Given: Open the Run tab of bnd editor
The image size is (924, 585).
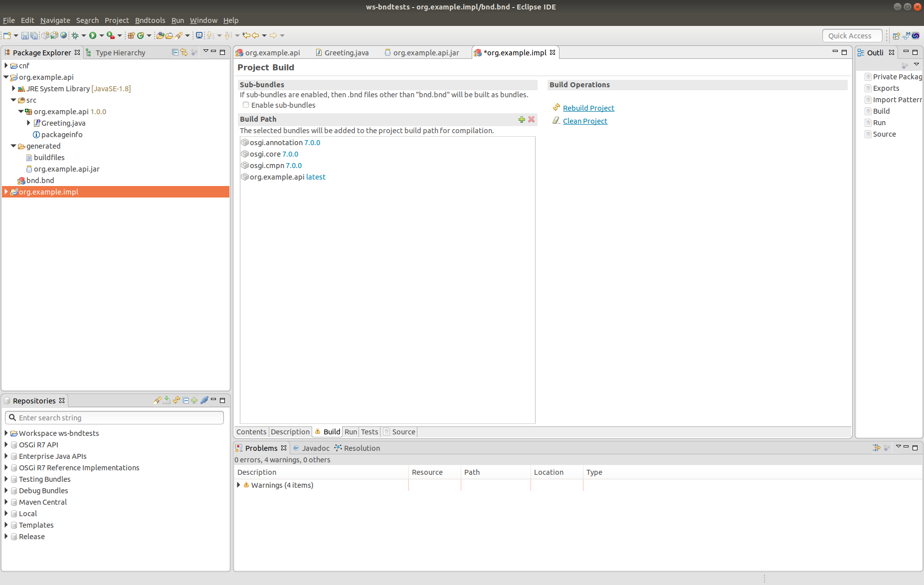Looking at the screenshot, I should 351,432.
